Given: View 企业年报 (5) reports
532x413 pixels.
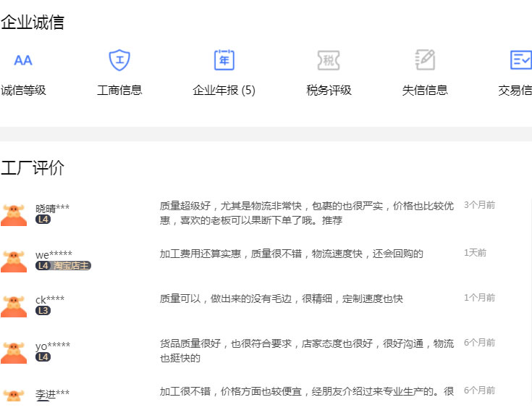Looking at the screenshot, I should pyautogui.click(x=224, y=91).
